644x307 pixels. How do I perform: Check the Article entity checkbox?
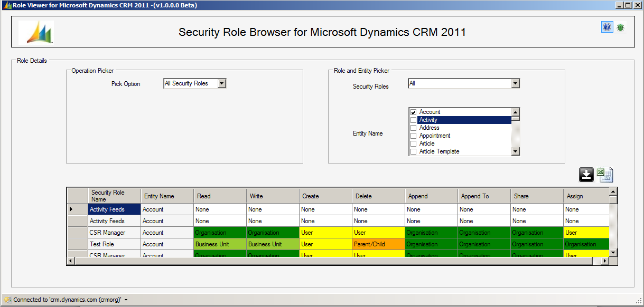414,143
